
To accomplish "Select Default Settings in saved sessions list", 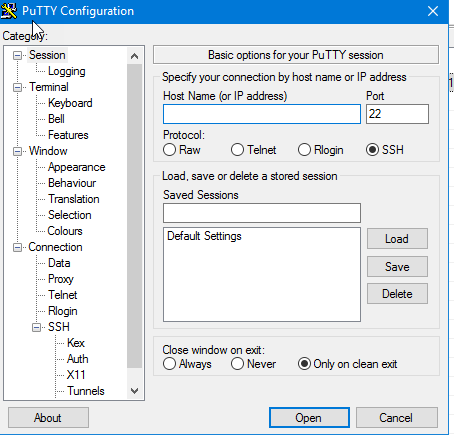I will (x=204, y=236).
